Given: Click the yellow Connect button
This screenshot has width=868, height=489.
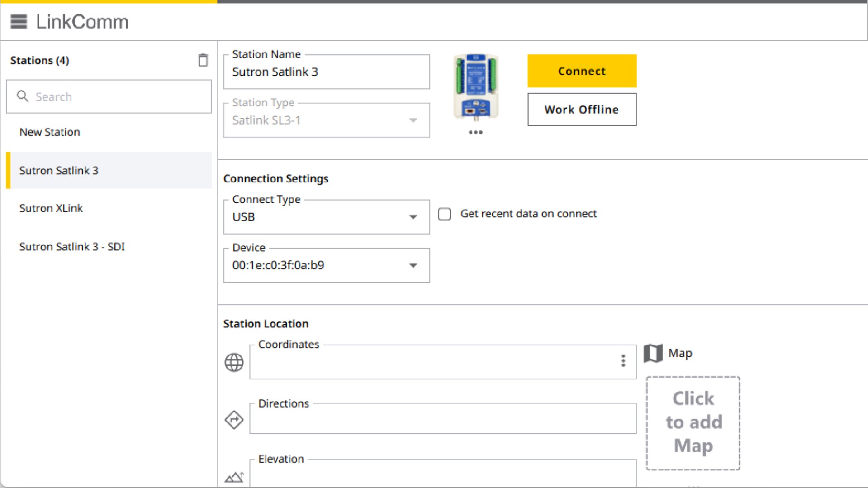Looking at the screenshot, I should (582, 71).
